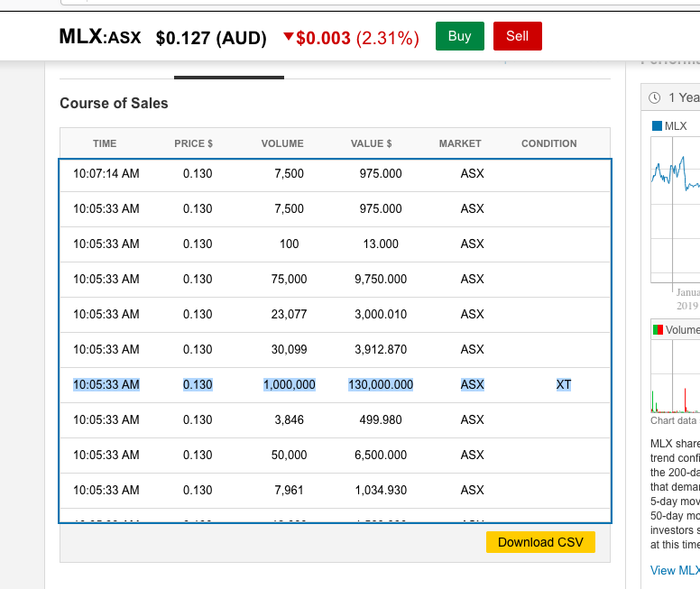Click the 499.980 value cell
Screen dimensions: 700x589
(381, 419)
